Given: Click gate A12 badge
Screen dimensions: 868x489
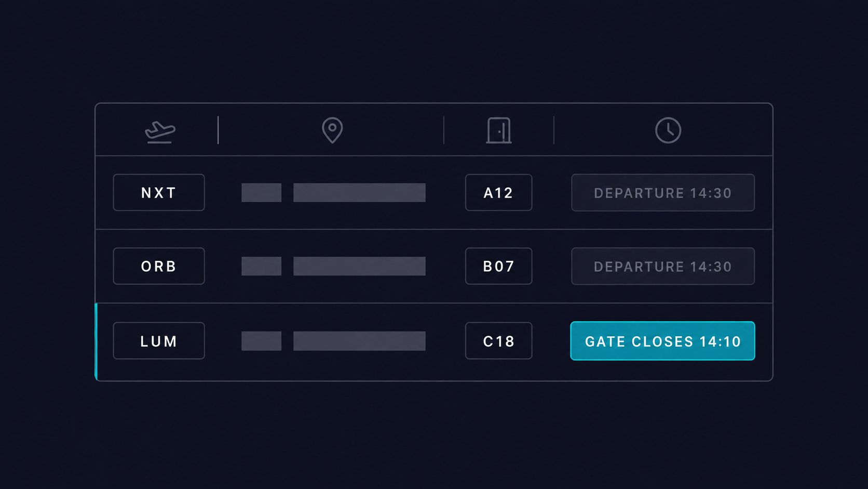Looking at the screenshot, I should pos(498,192).
